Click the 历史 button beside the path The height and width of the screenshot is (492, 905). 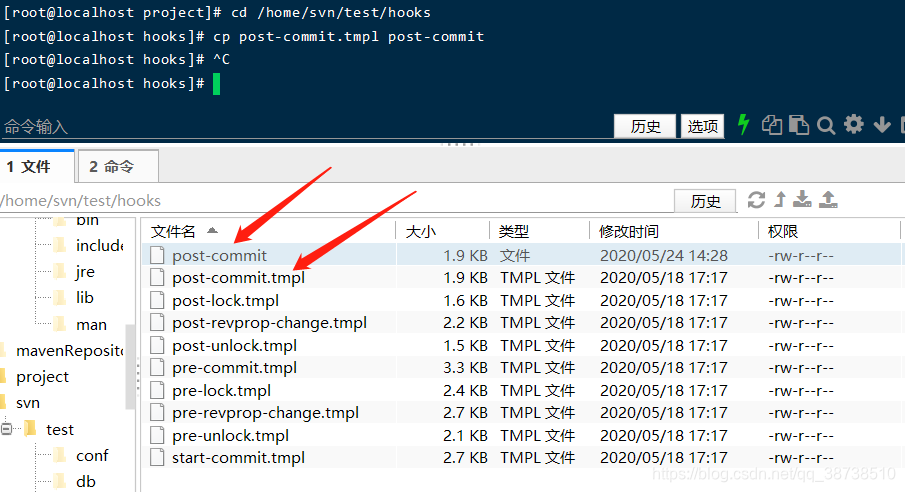click(705, 201)
